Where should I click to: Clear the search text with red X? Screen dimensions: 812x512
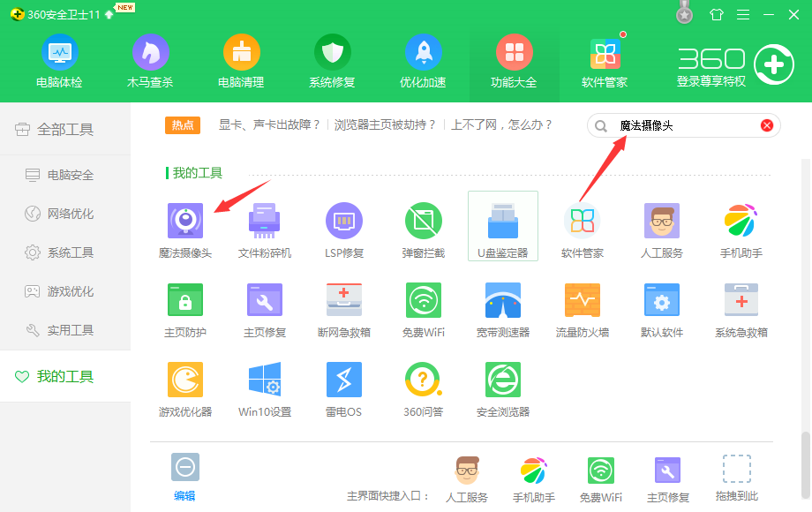click(x=767, y=125)
